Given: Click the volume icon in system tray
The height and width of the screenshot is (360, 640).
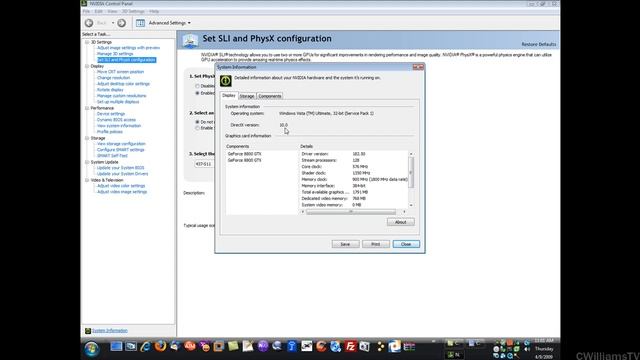Looking at the screenshot, I should point(527,349).
